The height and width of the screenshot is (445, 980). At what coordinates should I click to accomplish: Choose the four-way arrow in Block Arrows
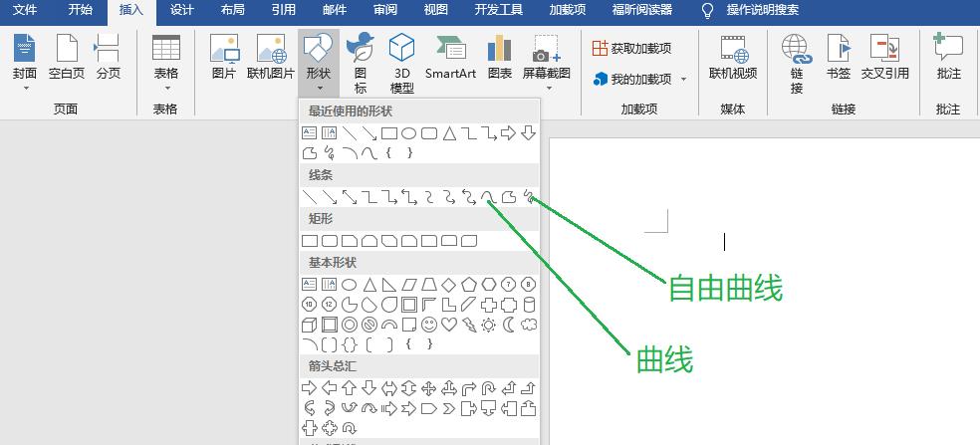(428, 388)
